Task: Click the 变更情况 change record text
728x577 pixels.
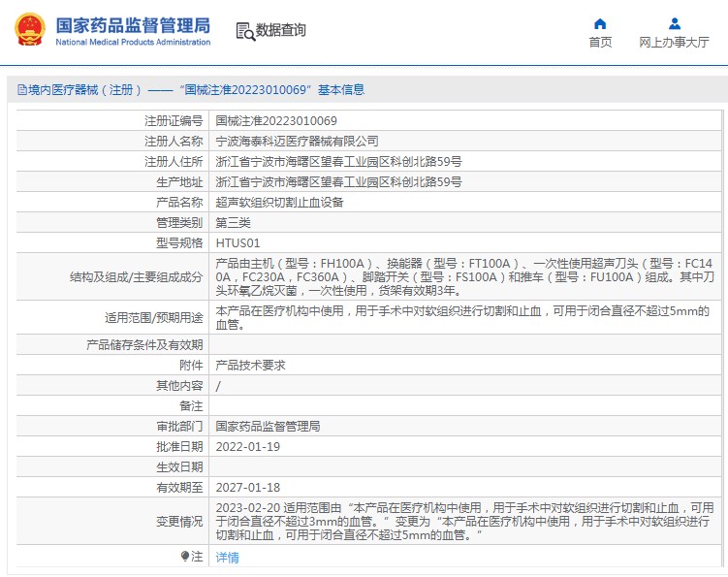Action: pos(464,522)
